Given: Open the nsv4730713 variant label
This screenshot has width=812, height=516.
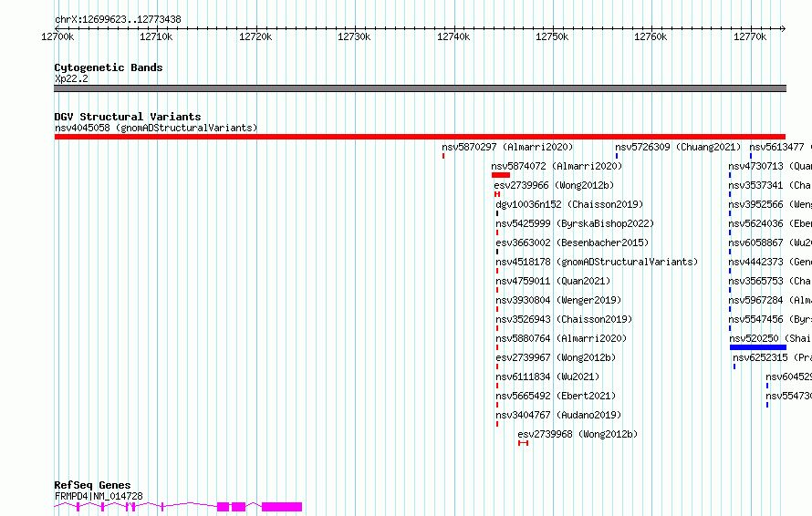Looking at the screenshot, I should (770, 166).
